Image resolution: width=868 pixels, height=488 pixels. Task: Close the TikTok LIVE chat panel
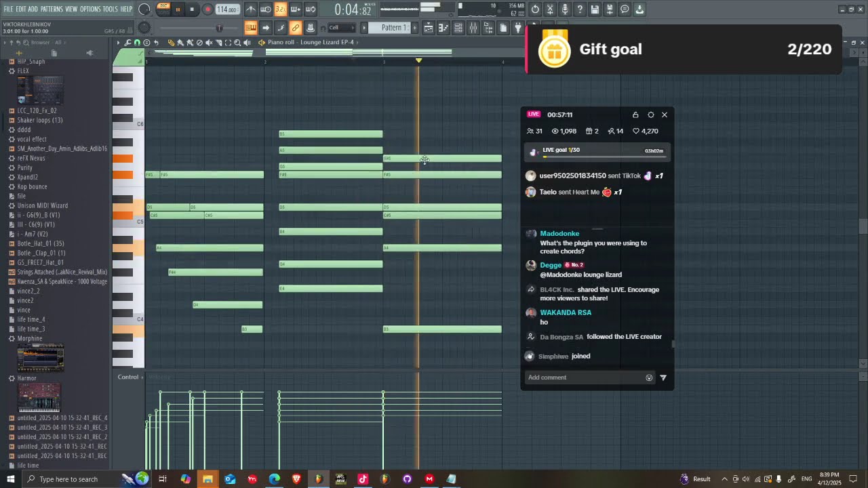coord(665,115)
